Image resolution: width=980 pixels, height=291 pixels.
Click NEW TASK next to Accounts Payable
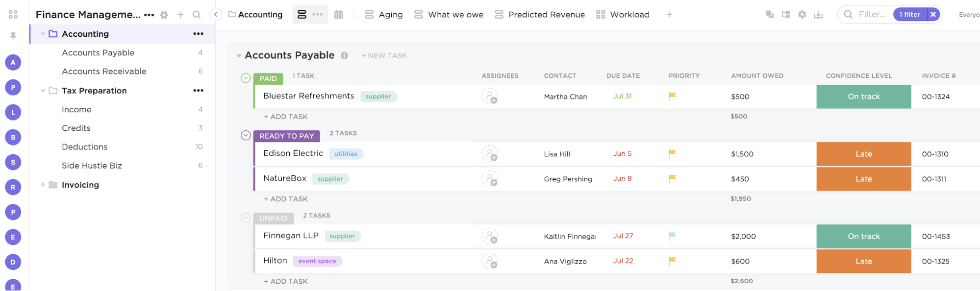(384, 56)
